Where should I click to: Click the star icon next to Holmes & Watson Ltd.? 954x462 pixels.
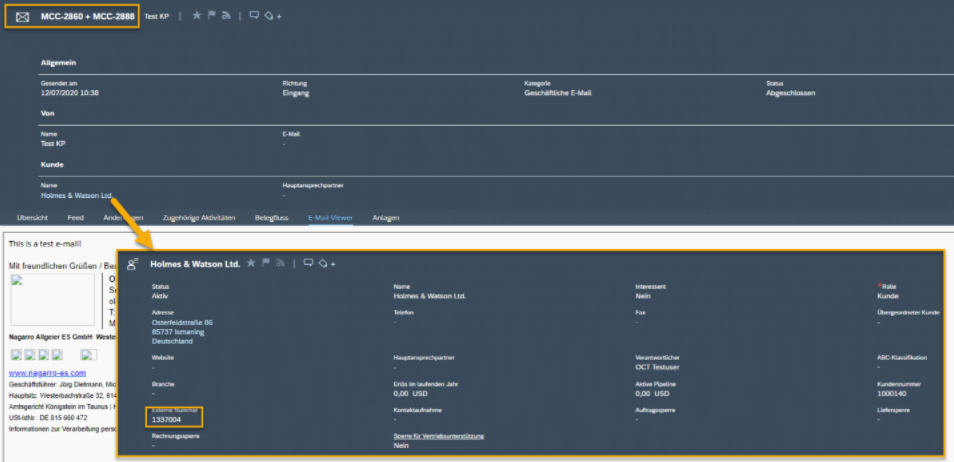coord(251,264)
